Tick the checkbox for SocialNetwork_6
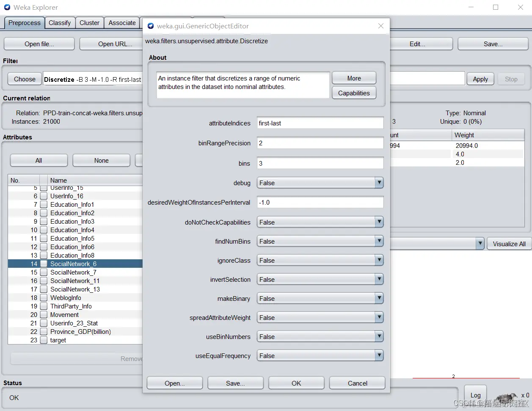Viewport: 532px width, 411px height. coord(44,264)
